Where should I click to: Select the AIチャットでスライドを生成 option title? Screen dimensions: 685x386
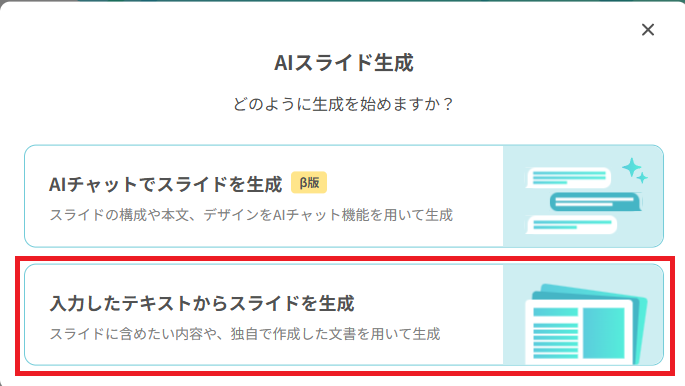(x=166, y=184)
